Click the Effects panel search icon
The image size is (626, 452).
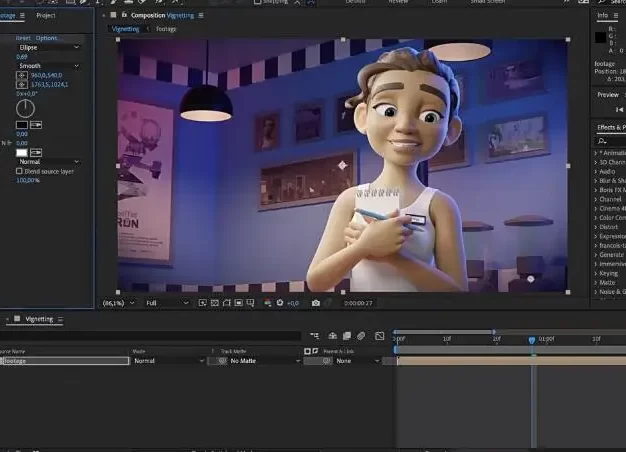pyautogui.click(x=600, y=140)
